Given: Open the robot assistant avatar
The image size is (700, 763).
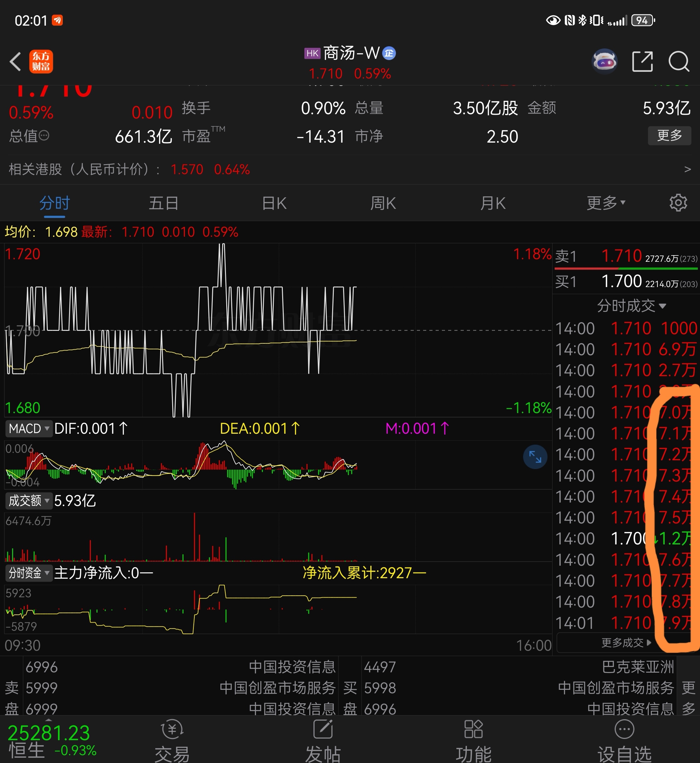Looking at the screenshot, I should (x=605, y=61).
